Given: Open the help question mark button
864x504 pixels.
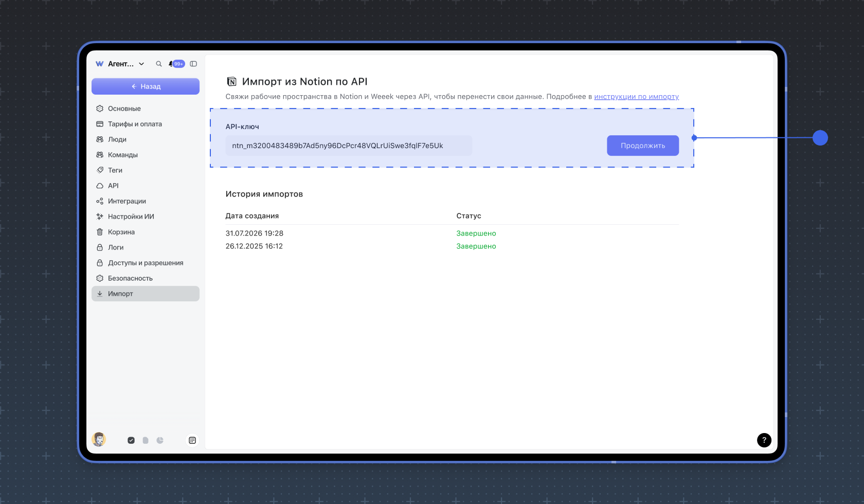Looking at the screenshot, I should coord(764,440).
